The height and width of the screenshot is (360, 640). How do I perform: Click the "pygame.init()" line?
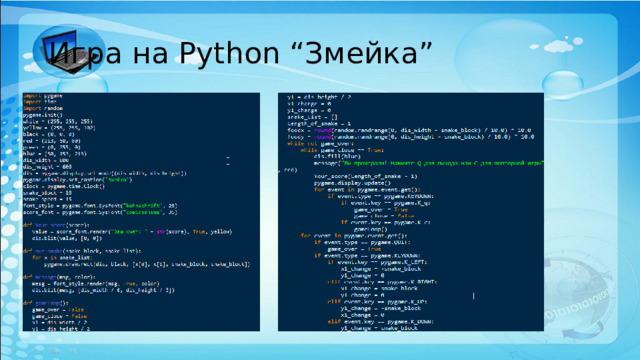click(43, 115)
